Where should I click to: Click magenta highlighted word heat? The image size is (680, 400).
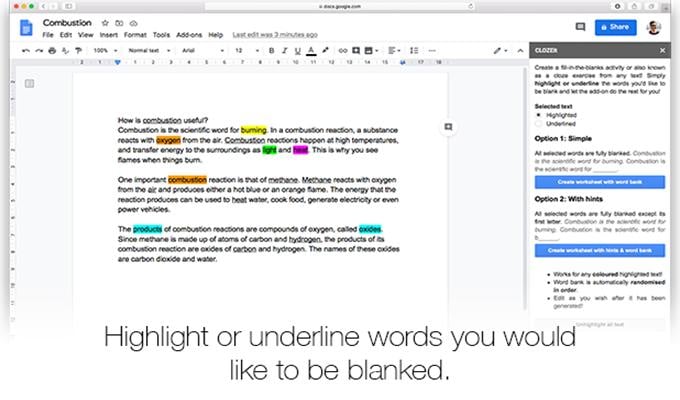click(x=300, y=150)
